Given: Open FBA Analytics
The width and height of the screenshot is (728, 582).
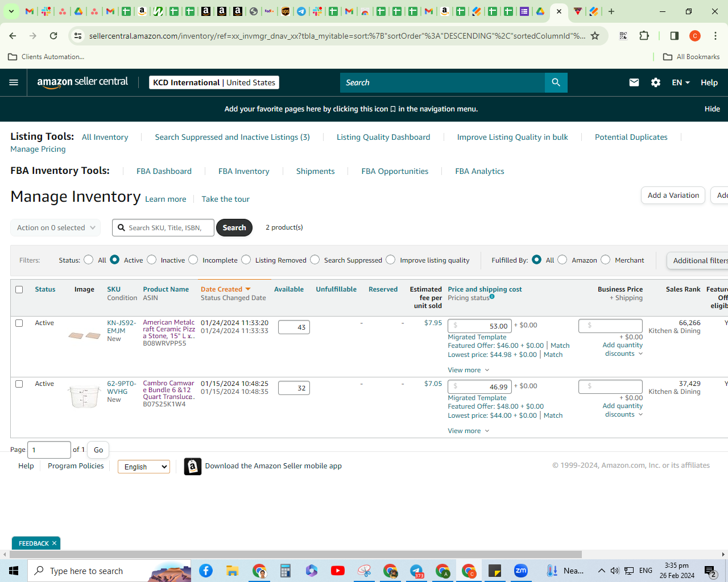Looking at the screenshot, I should point(479,171).
